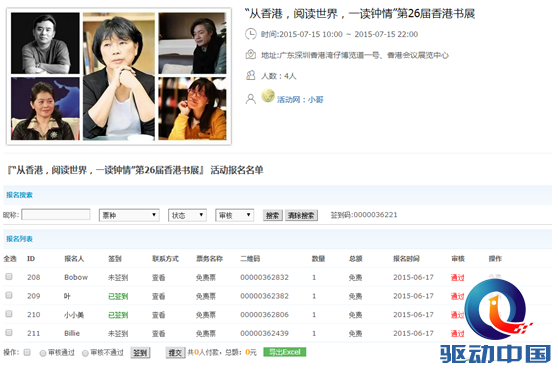Click the 清除搜索 button
Image resolution: width=558 pixels, height=370 pixels.
point(301,215)
